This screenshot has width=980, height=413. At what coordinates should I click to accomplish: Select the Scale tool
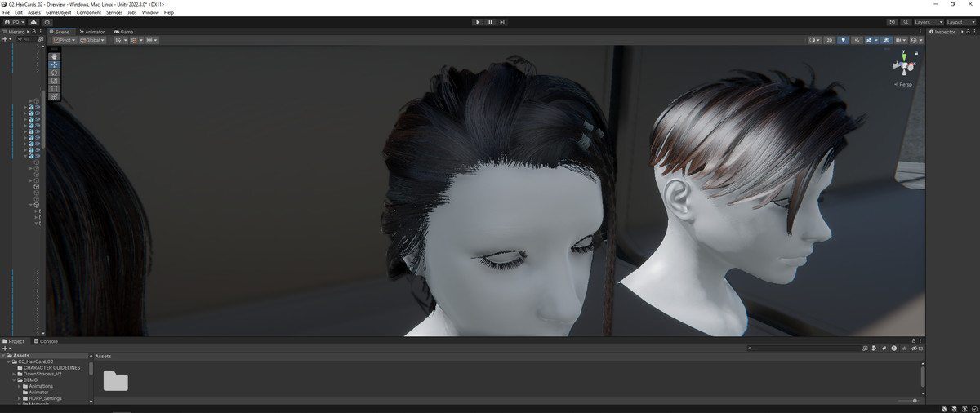55,80
